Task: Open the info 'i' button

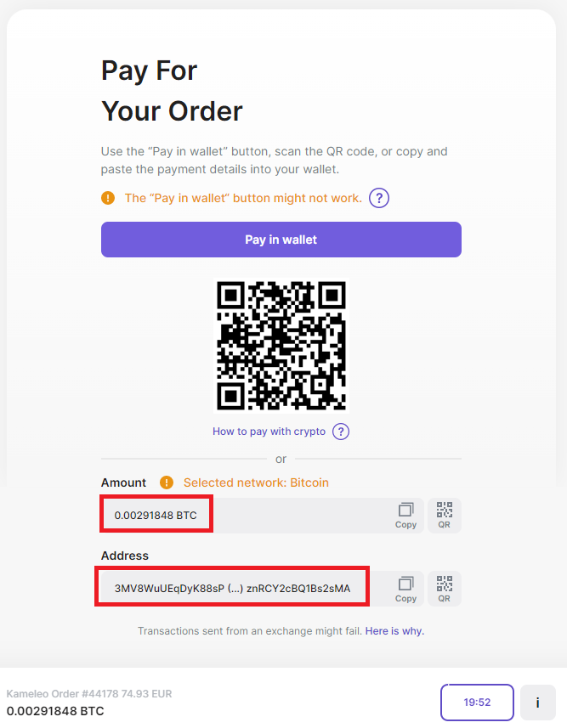Action: click(x=538, y=702)
